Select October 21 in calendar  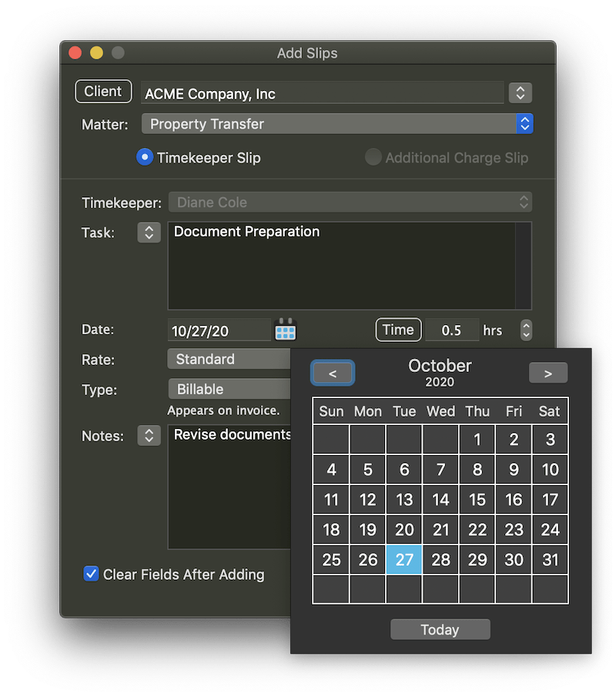tap(440, 529)
